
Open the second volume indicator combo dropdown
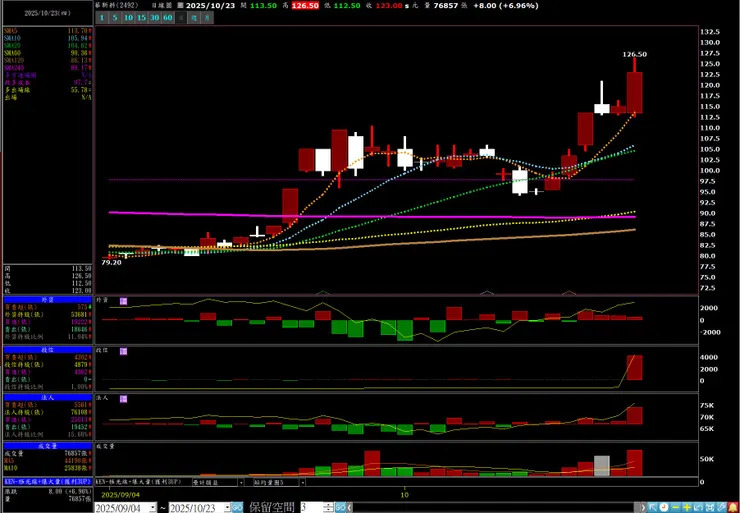click(x=303, y=483)
